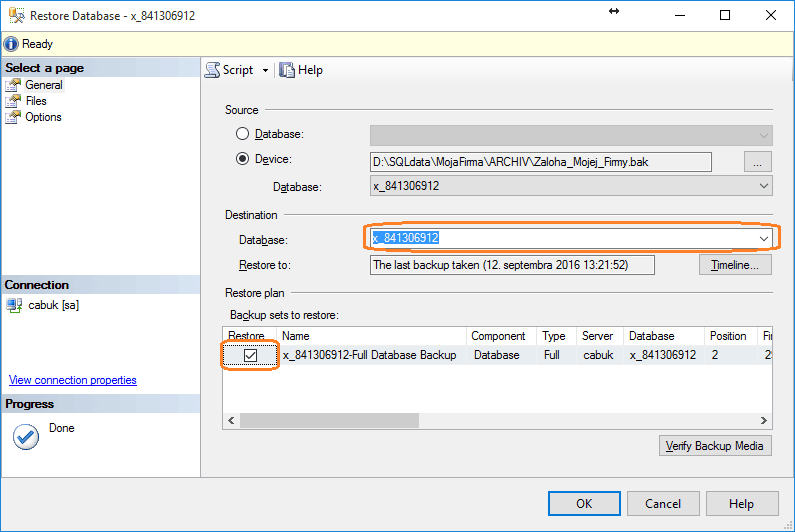Click the Done progress checkmark icon

pyautogui.click(x=26, y=437)
